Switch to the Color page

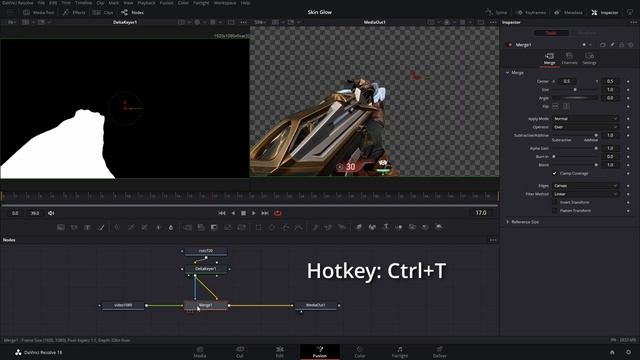[360, 352]
